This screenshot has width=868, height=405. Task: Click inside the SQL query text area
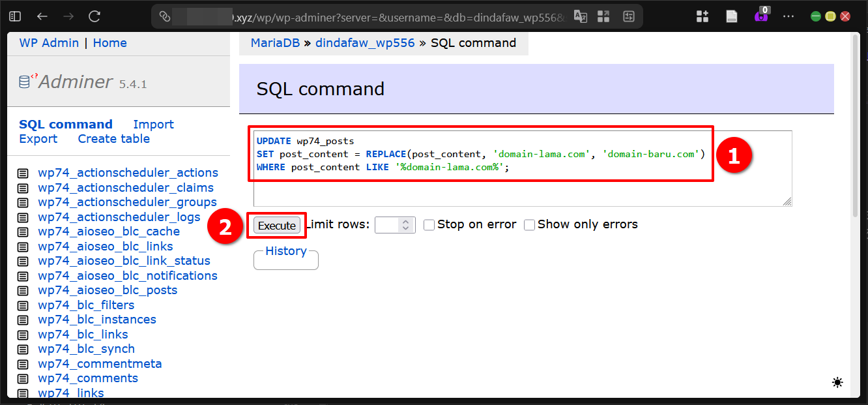(521, 189)
